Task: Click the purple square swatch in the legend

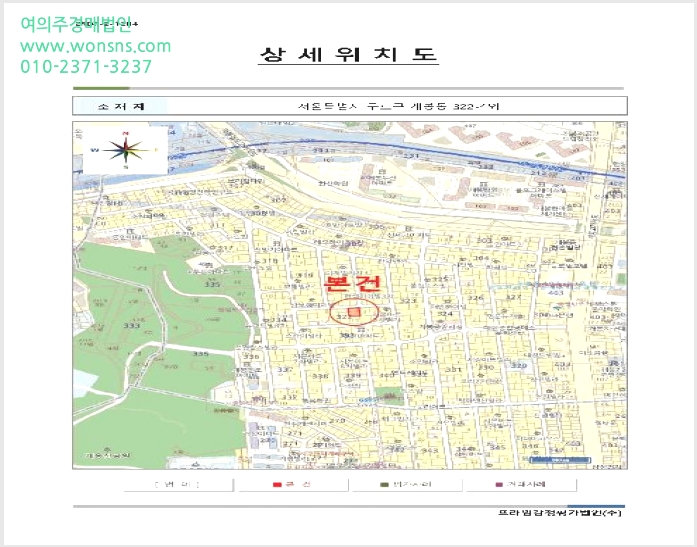Action: pos(499,484)
